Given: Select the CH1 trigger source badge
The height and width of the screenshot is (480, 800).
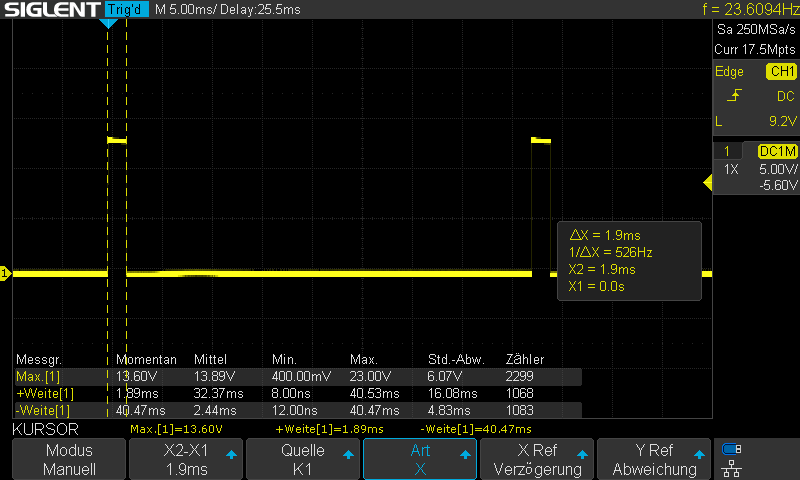Looking at the screenshot, I should 781,71.
